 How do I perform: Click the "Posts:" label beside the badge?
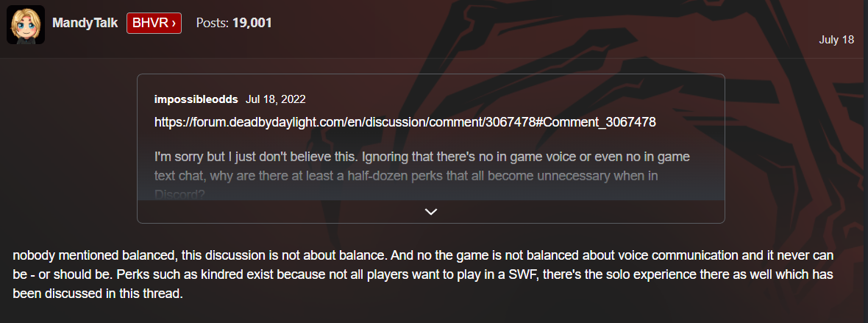coord(212,23)
